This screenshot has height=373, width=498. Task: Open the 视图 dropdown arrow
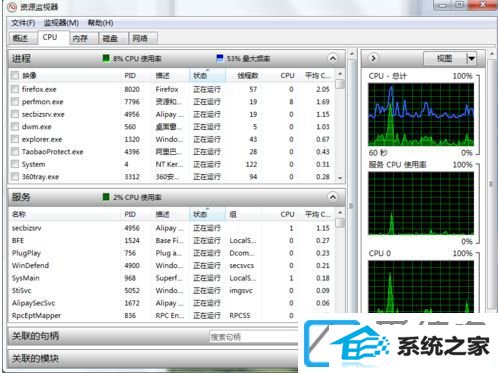[x=471, y=59]
